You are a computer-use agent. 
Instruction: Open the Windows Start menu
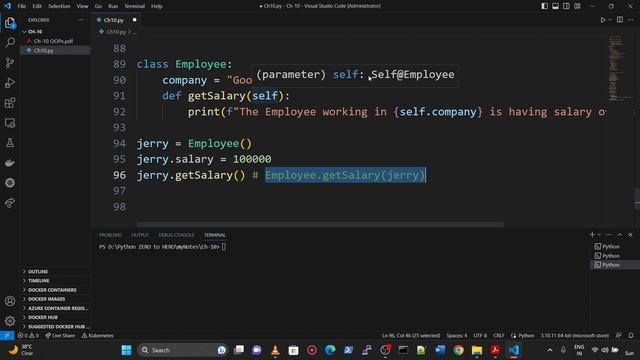click(x=127, y=350)
